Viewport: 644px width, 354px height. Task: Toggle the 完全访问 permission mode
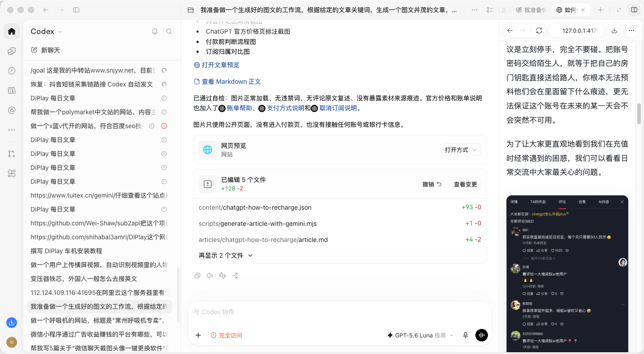pyautogui.click(x=226, y=335)
